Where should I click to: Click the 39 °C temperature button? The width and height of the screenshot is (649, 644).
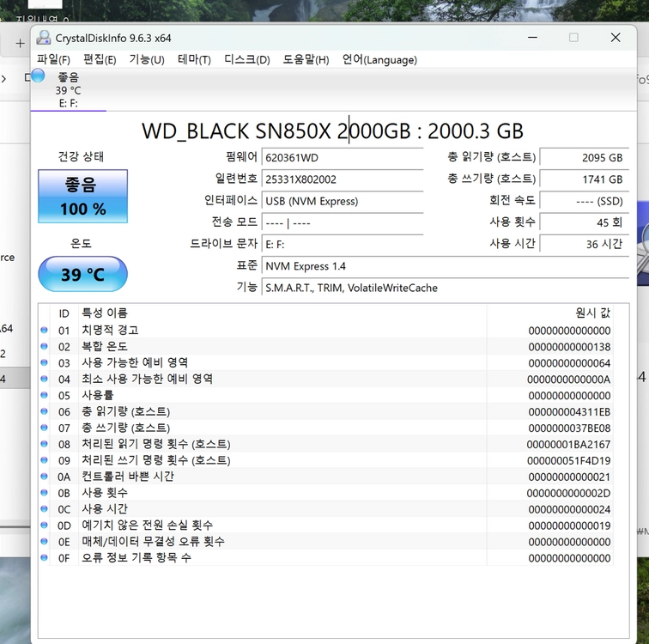[x=82, y=274]
